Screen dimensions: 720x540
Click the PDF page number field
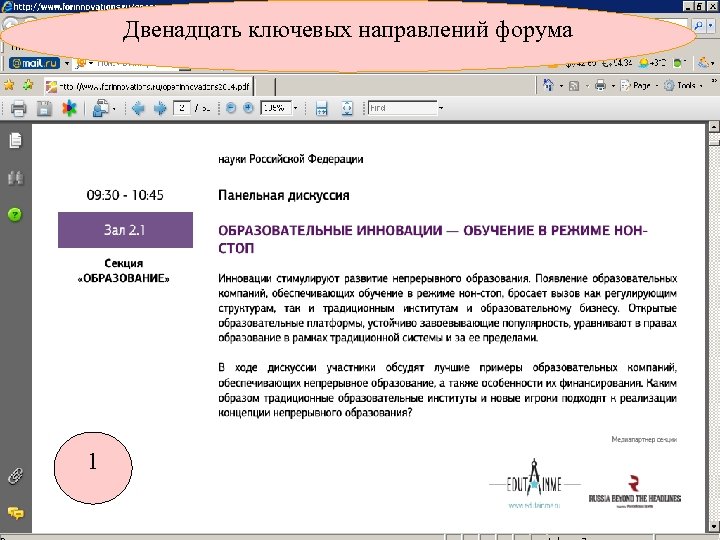pos(182,108)
